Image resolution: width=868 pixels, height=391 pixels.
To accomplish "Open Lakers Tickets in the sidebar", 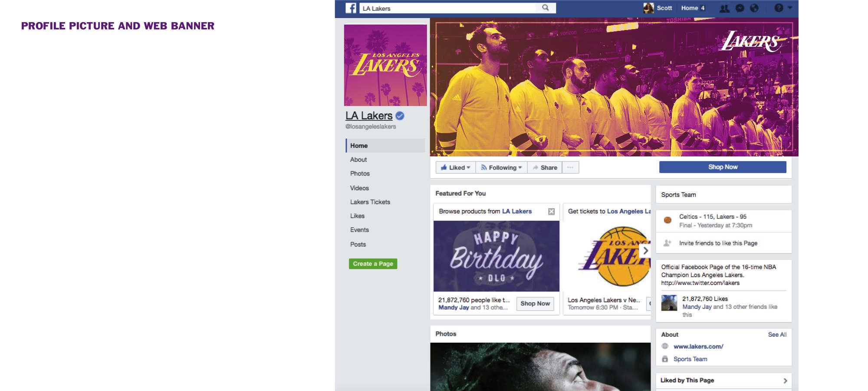I will point(370,202).
